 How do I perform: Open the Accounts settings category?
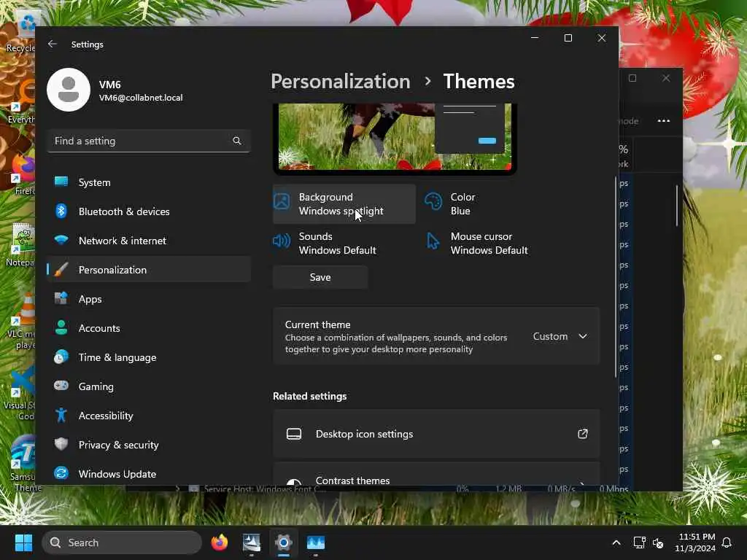pos(149,328)
